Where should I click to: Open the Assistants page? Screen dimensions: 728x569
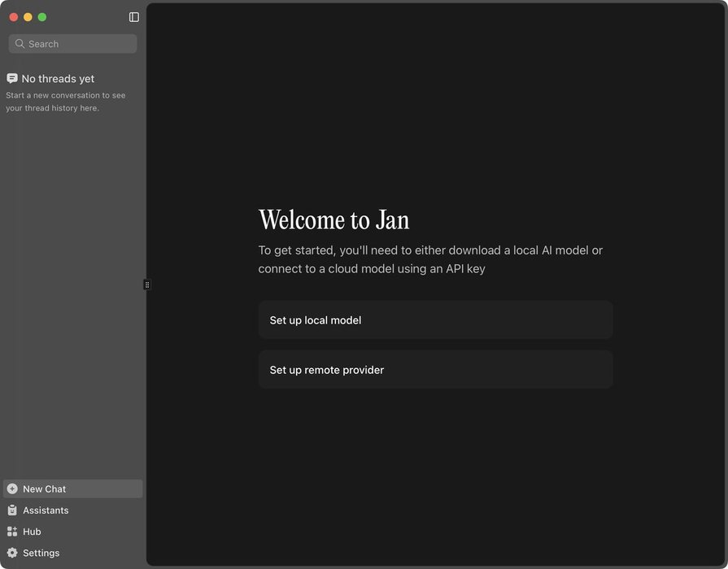point(72,510)
